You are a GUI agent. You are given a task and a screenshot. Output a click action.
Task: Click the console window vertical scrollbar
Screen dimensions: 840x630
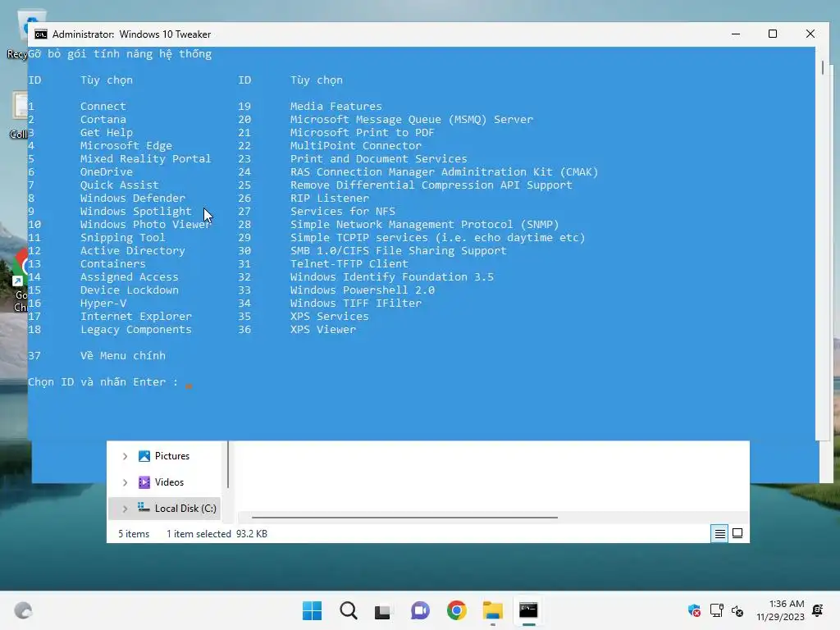[x=822, y=67]
